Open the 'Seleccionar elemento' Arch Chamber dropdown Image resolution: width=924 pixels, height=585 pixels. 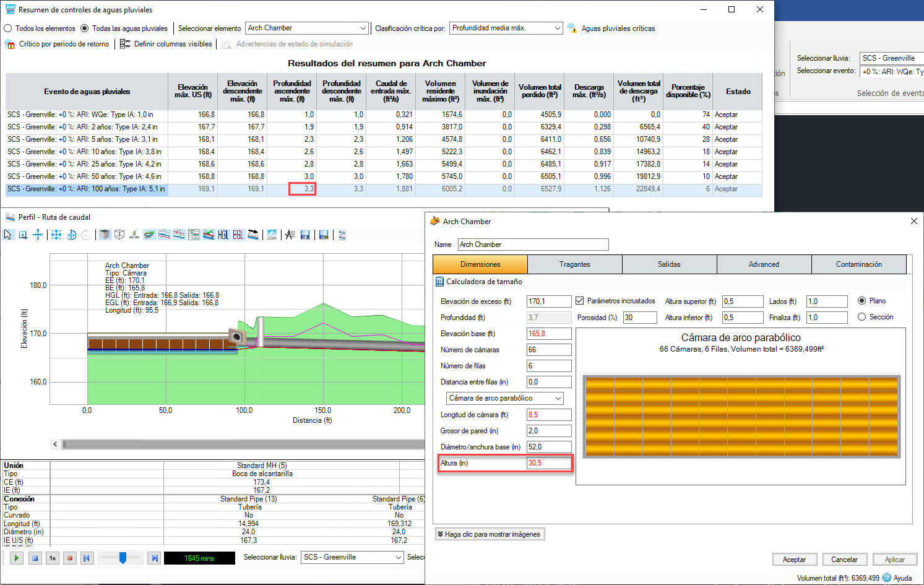point(363,28)
